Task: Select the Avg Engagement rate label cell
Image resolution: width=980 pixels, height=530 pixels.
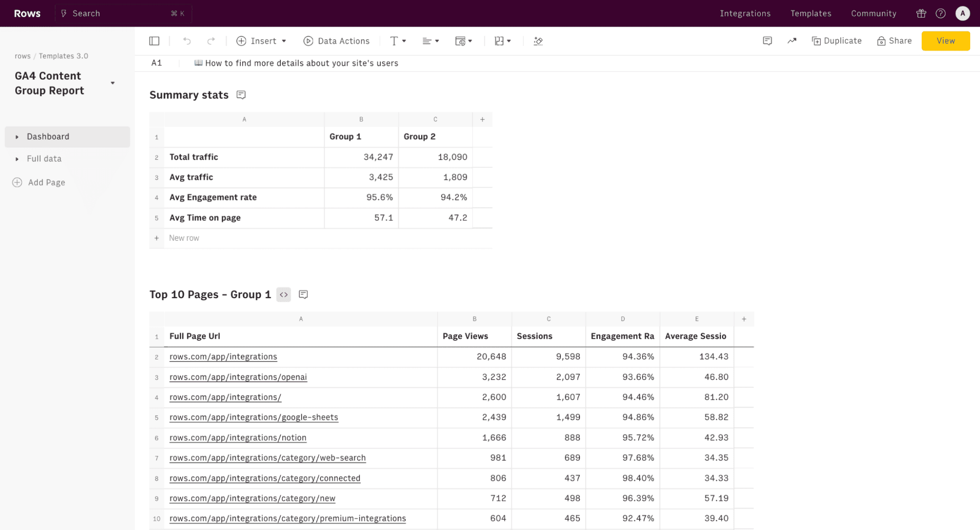Action: (x=244, y=198)
